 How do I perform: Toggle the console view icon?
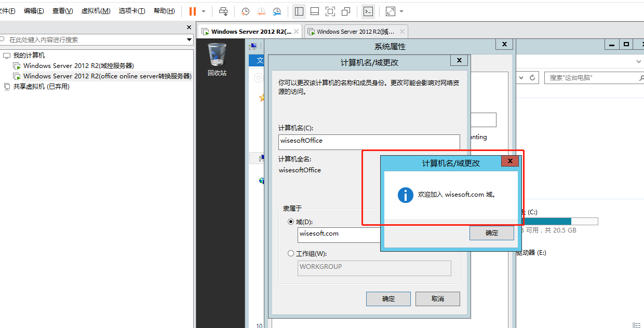click(x=368, y=11)
